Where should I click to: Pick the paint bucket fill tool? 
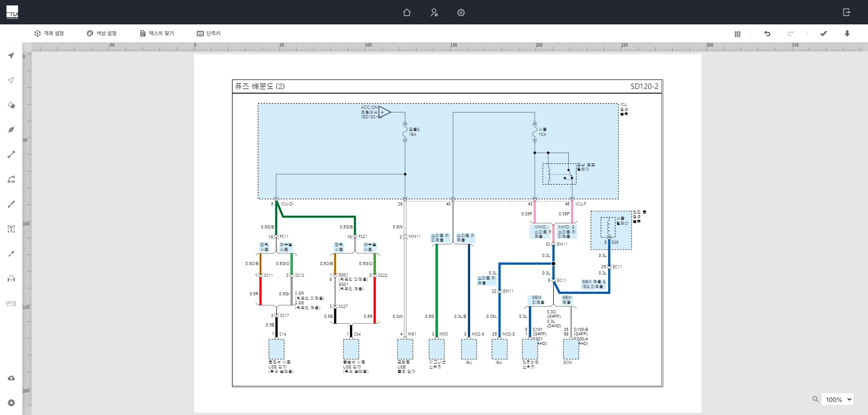click(x=11, y=105)
